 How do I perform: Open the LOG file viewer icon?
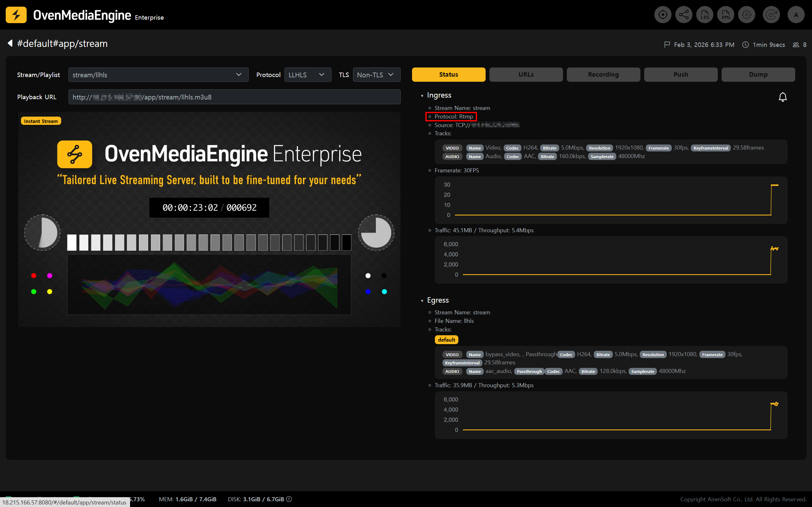pos(704,15)
